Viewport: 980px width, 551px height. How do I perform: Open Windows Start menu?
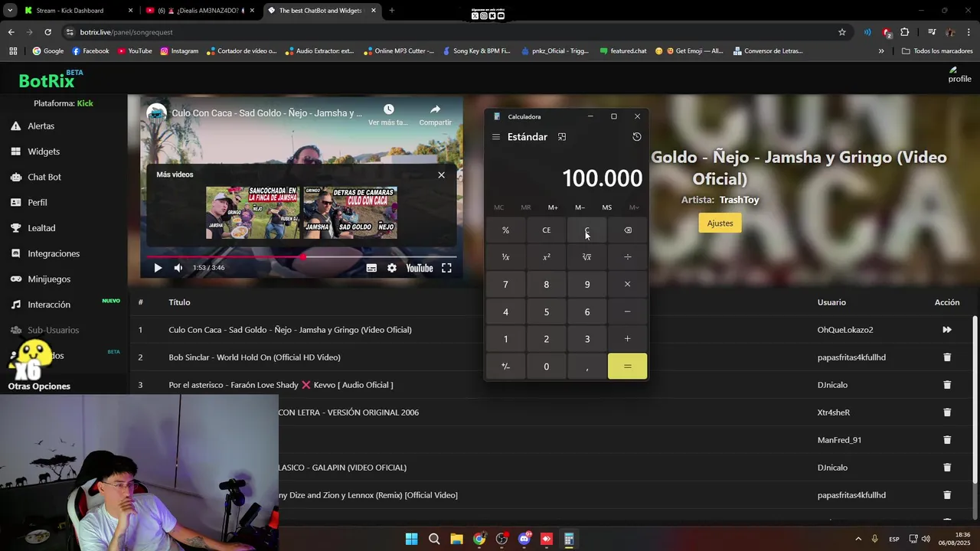(411, 539)
